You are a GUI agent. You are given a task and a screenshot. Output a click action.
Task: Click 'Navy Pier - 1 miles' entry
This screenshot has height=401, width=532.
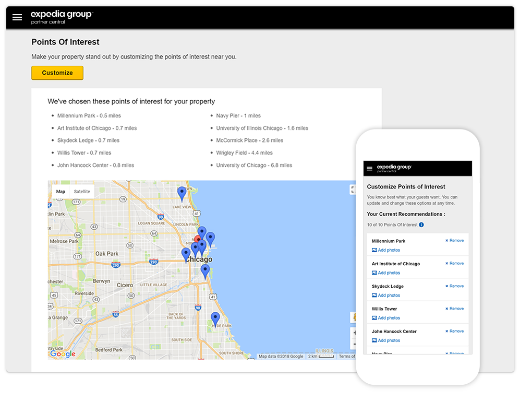point(238,115)
